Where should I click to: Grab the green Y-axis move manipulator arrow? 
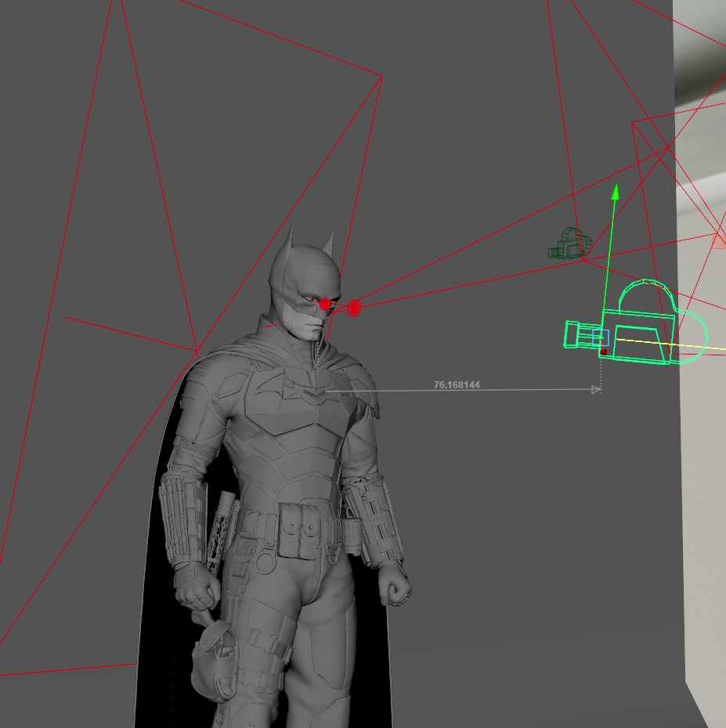tap(616, 192)
